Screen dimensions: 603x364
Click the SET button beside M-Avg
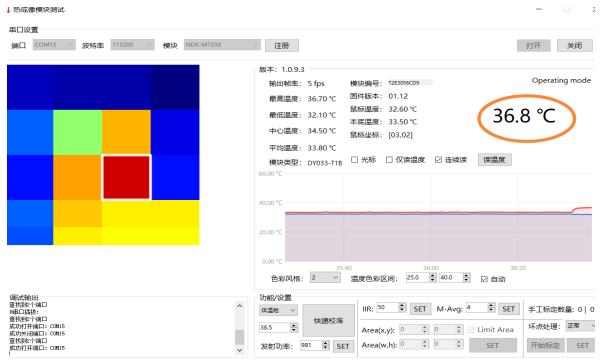point(508,309)
